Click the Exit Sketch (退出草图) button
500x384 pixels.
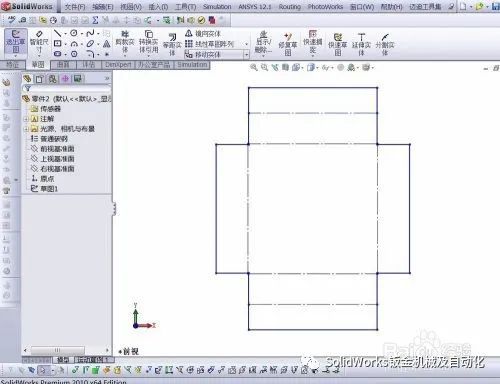pyautogui.click(x=15, y=41)
